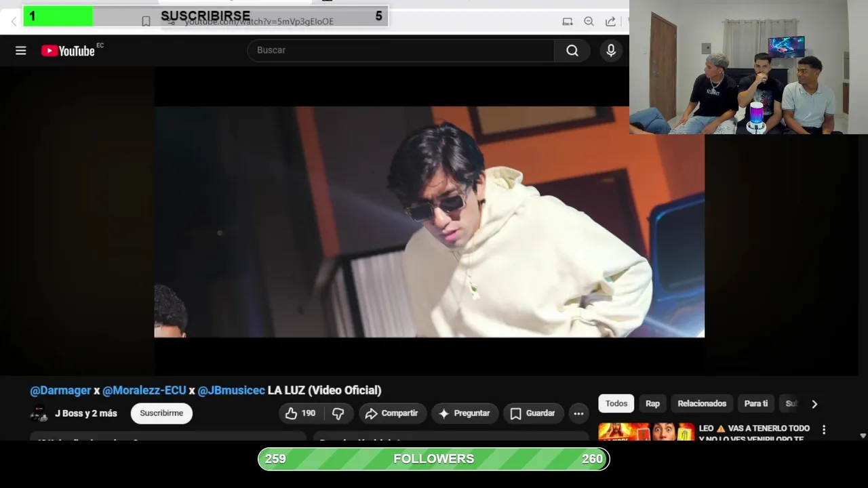The width and height of the screenshot is (868, 488).
Task: Open the @JBmusicec channel link
Action: pos(231,390)
